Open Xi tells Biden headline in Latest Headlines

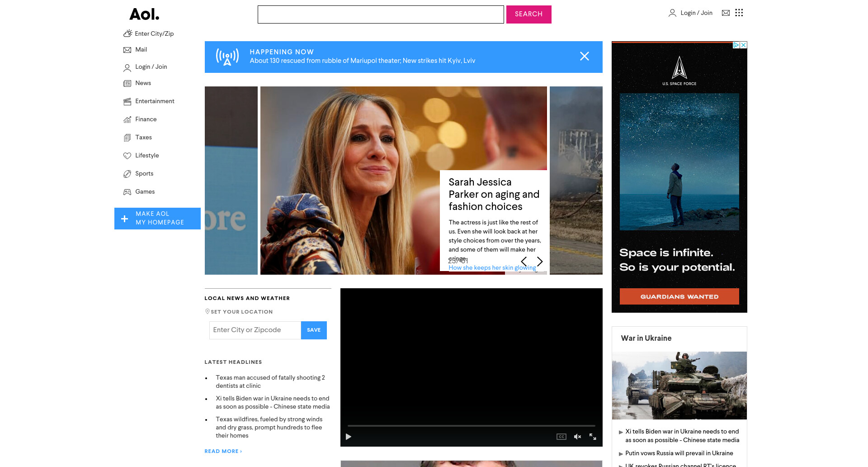tap(273, 402)
